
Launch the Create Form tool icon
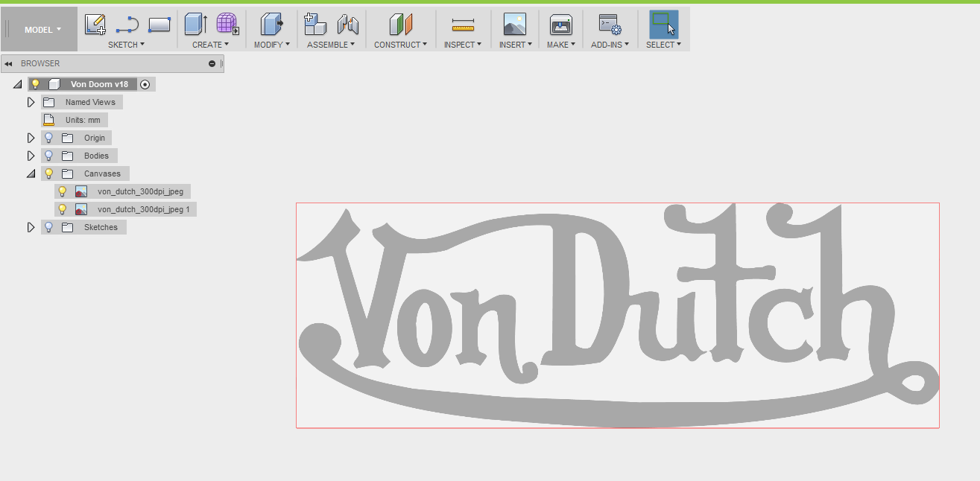coord(228,25)
